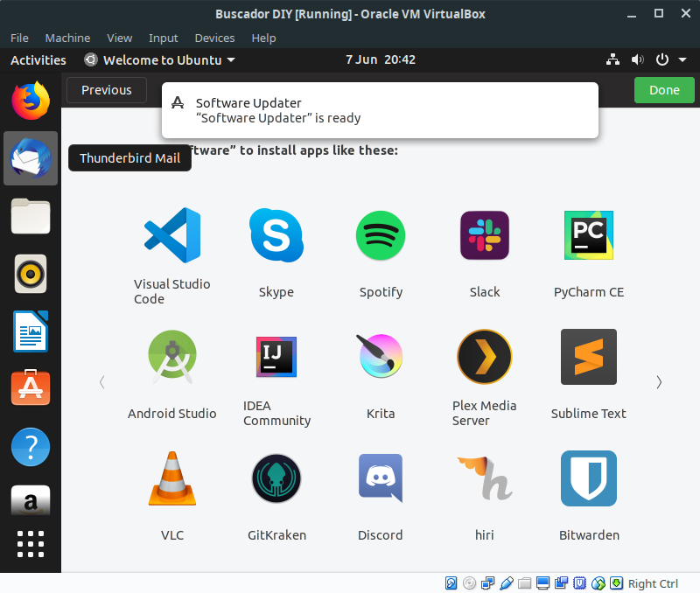The width and height of the screenshot is (700, 593).
Task: Go to previous page of apps
Action: coord(102,382)
